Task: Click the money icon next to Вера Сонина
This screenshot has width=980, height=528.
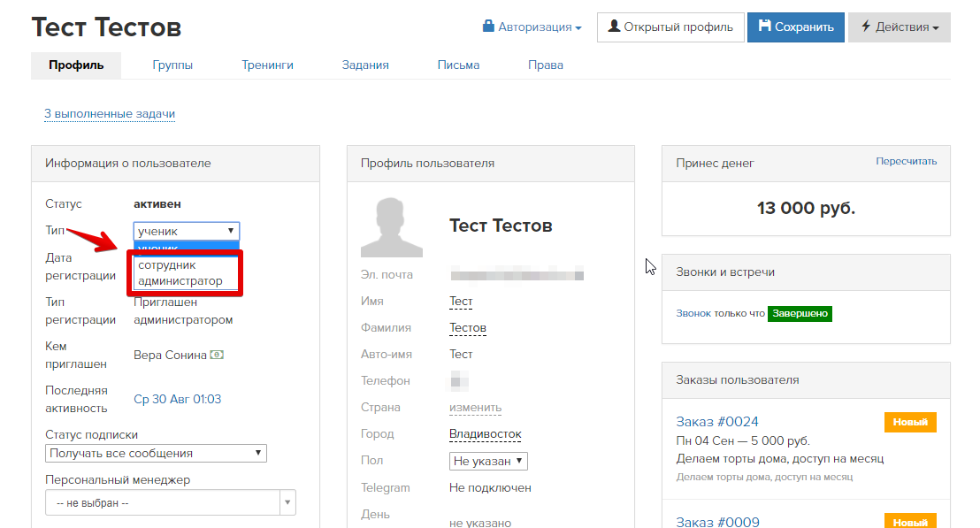Action: point(217,355)
